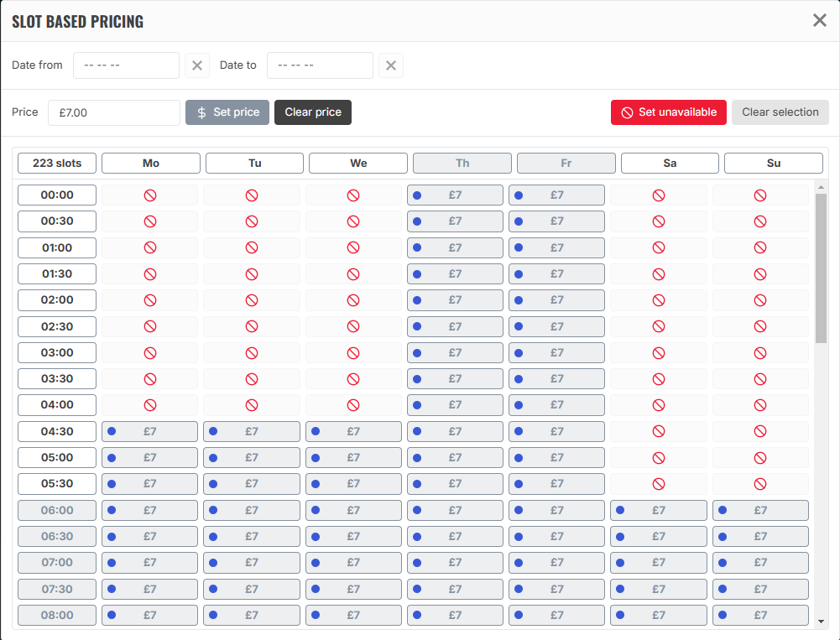The image size is (840, 640).
Task: Click the slot grid scrollbar down arrow
Action: pos(821,622)
